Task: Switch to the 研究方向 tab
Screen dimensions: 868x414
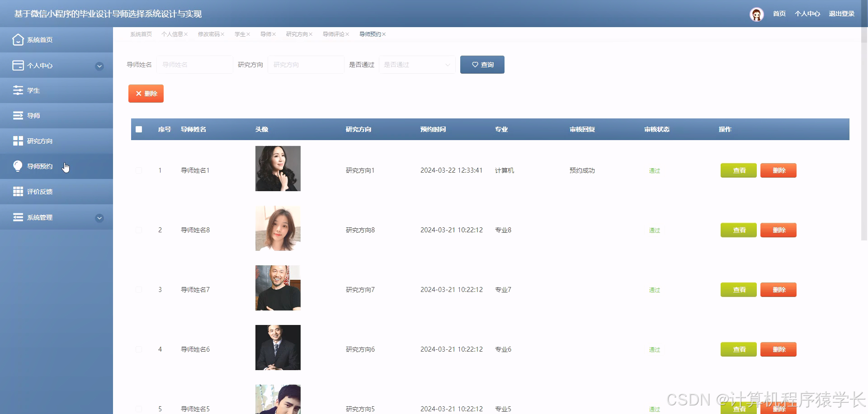Action: [297, 34]
